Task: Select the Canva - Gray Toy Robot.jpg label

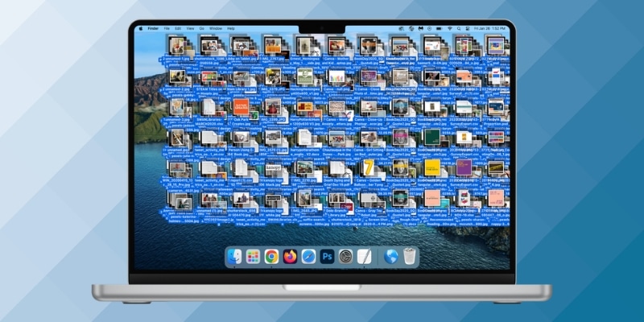Action: point(369,213)
